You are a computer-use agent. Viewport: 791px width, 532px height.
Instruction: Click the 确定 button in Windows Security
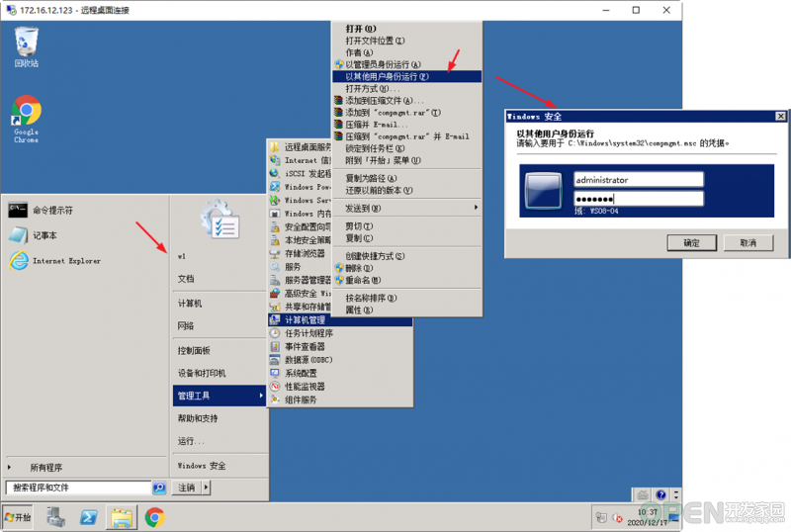point(691,243)
